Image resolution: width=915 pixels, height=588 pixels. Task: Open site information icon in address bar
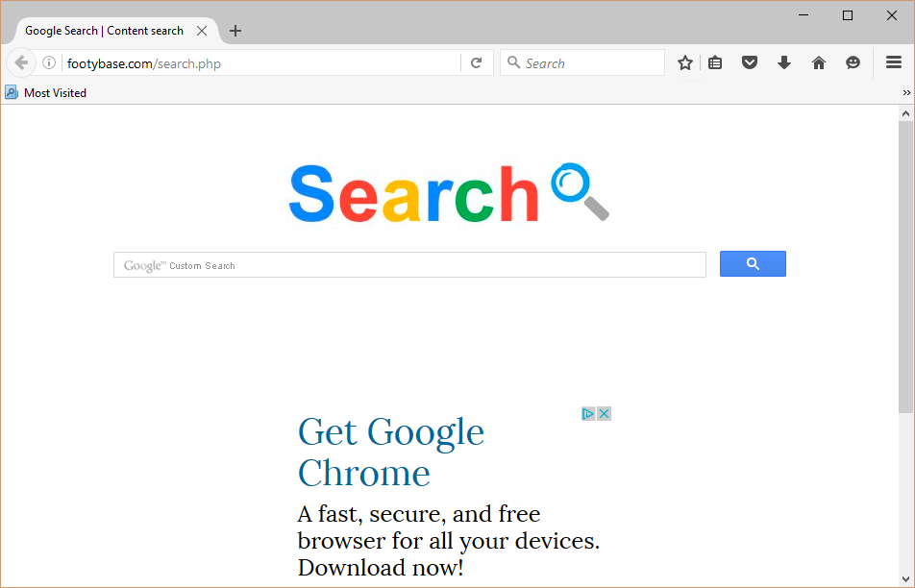coord(49,63)
